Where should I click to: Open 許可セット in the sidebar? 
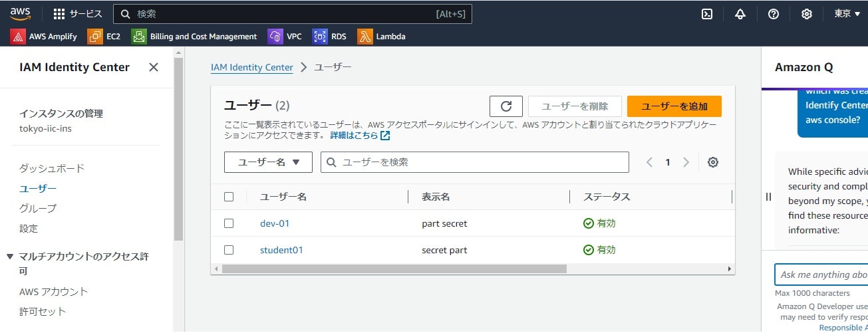43,312
